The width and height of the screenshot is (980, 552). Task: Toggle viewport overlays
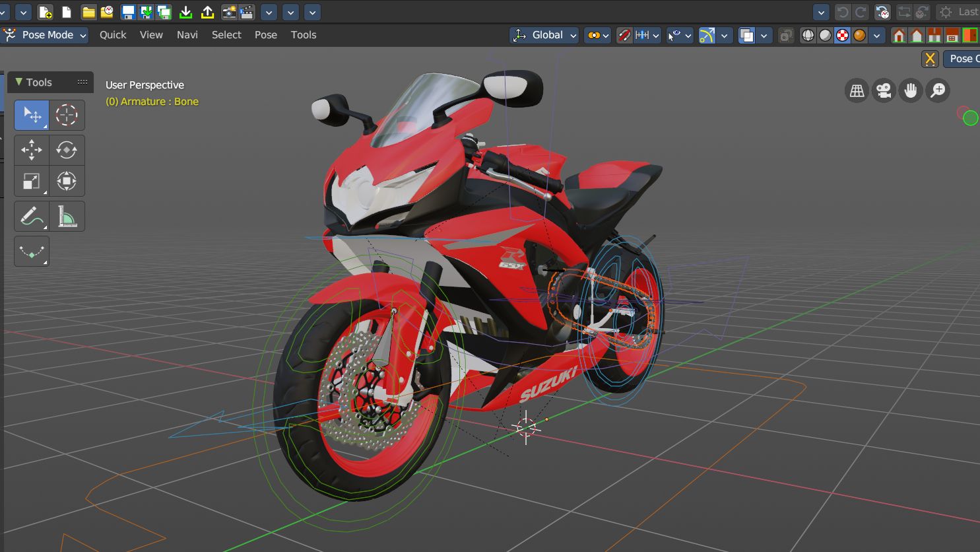(746, 35)
